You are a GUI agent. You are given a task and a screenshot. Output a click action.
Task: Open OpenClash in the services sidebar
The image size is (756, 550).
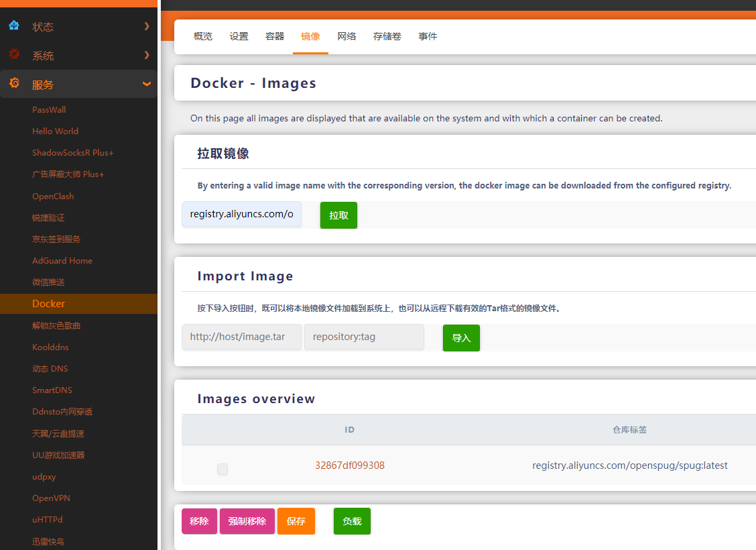[x=53, y=196]
